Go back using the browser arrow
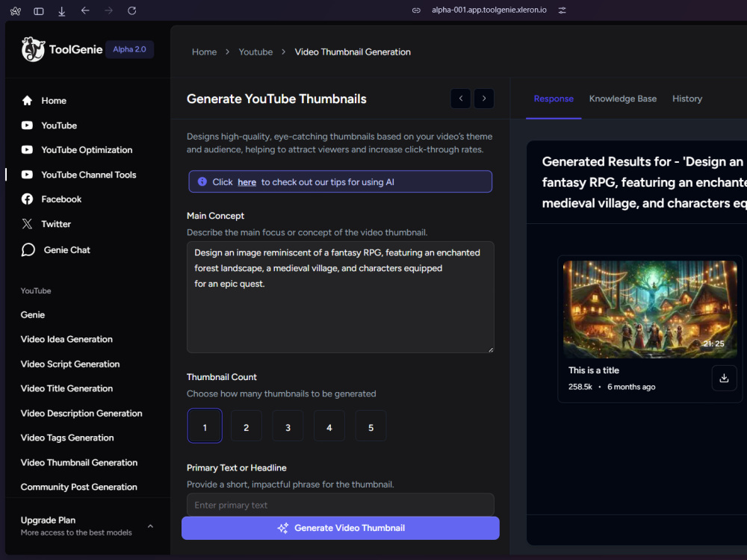This screenshot has height=560, width=747. coord(85,10)
